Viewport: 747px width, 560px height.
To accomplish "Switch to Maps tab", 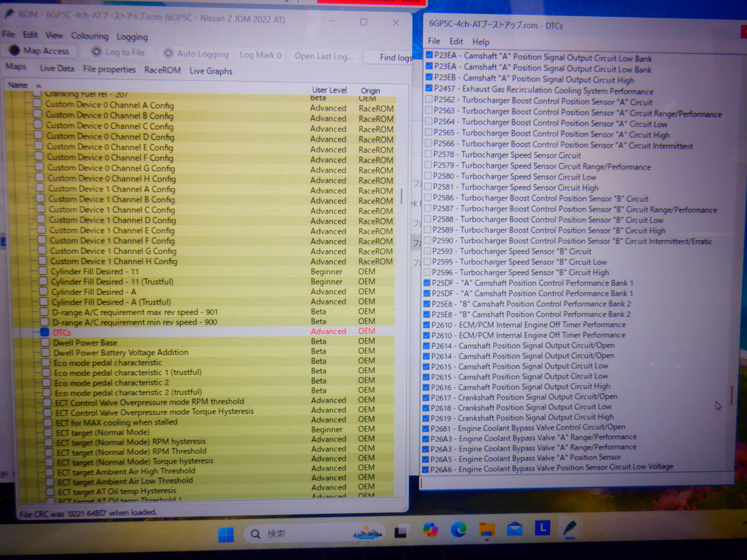I will pyautogui.click(x=16, y=66).
